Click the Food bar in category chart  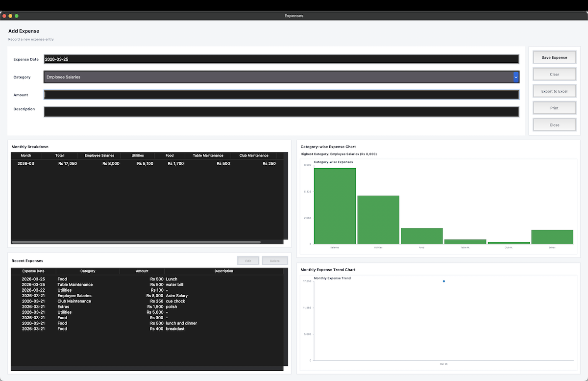(421, 236)
